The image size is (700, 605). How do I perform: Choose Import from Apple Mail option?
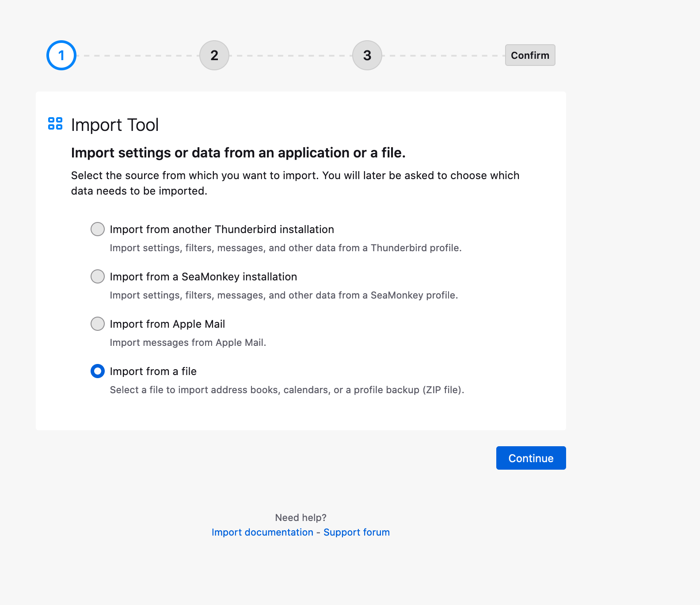click(x=98, y=324)
